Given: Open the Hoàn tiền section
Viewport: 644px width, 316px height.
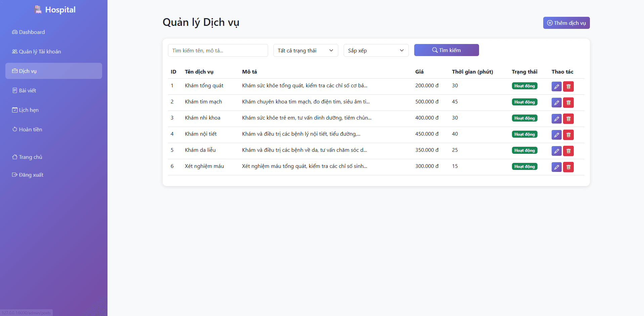Looking at the screenshot, I should pos(54,130).
